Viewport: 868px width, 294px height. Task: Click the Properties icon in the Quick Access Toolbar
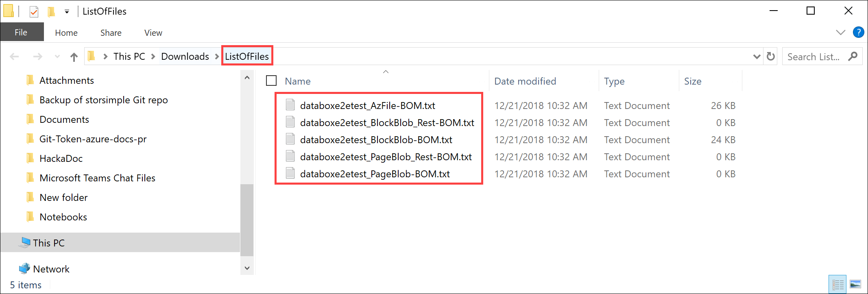33,11
